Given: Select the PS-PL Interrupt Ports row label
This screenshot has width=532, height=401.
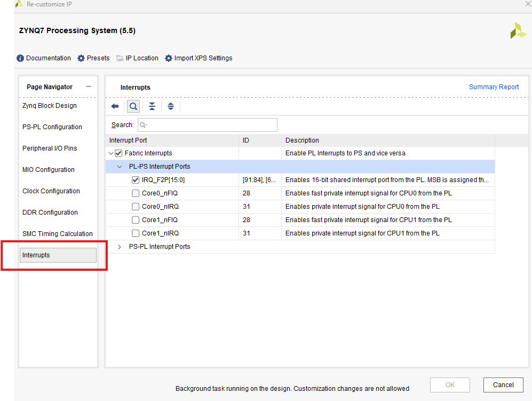Looking at the screenshot, I should point(160,247).
